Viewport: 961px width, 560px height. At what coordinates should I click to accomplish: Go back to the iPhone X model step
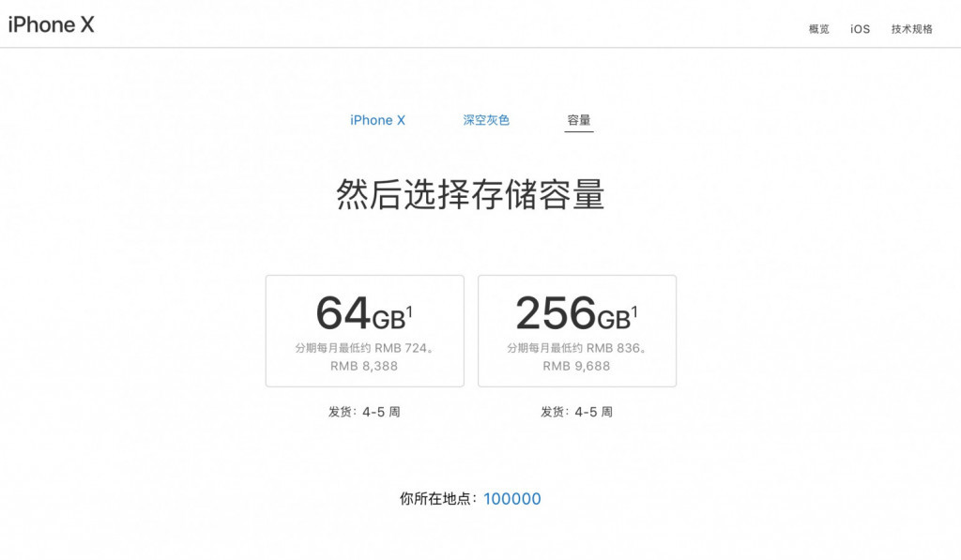tap(377, 120)
